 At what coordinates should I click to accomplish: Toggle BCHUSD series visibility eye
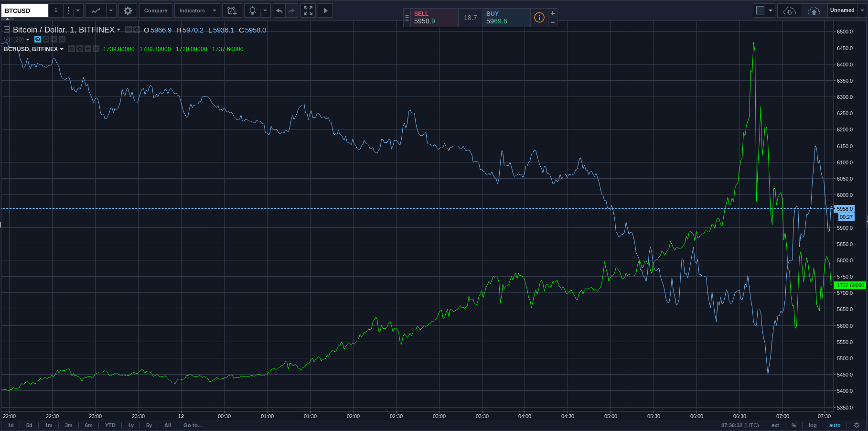(72, 49)
